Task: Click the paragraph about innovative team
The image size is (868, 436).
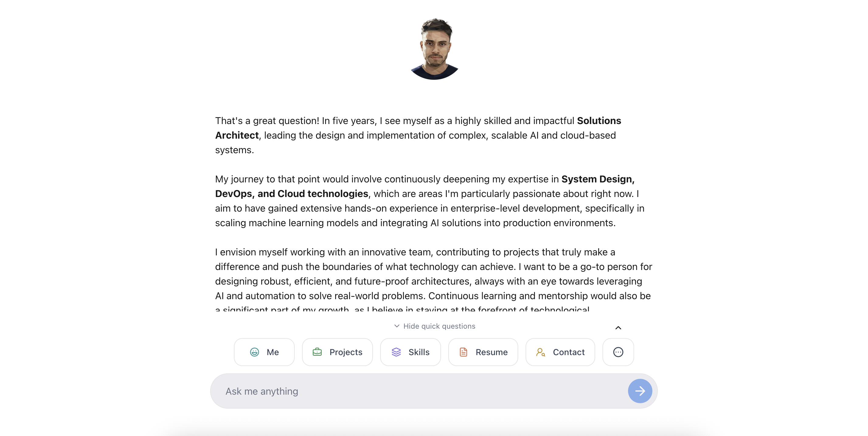Action: point(434,279)
